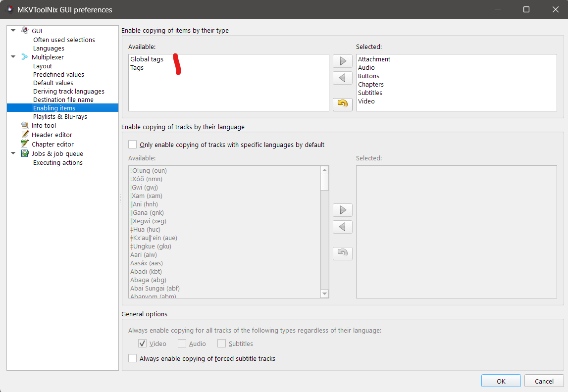Open the Layout preferences page
The height and width of the screenshot is (392, 568).
43,66
